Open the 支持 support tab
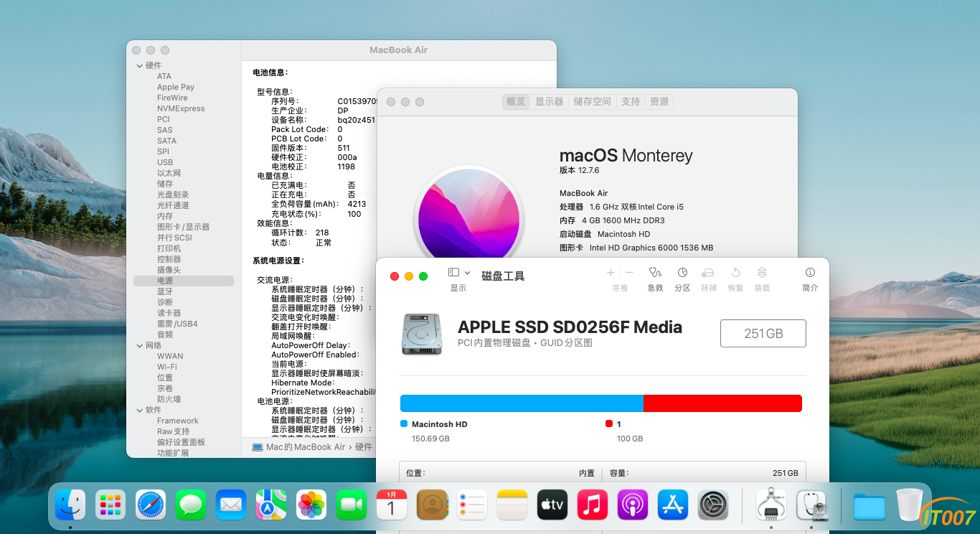Image resolution: width=980 pixels, height=534 pixels. pos(631,102)
